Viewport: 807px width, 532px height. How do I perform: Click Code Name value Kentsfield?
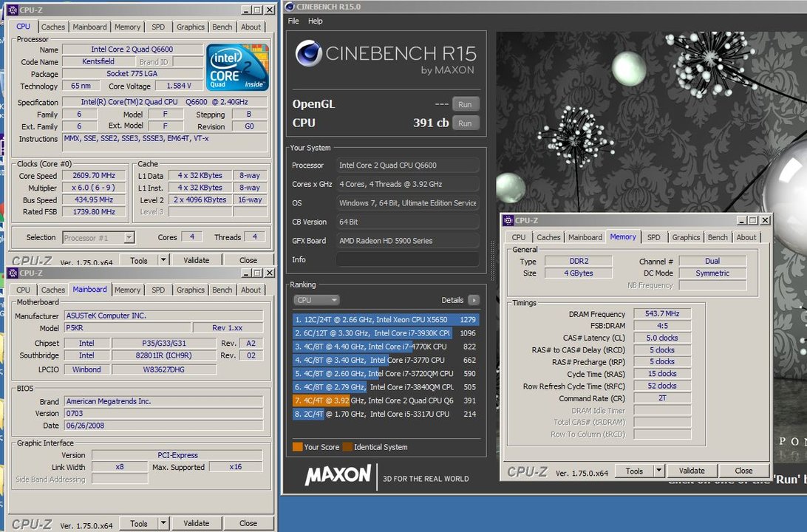tap(98, 61)
